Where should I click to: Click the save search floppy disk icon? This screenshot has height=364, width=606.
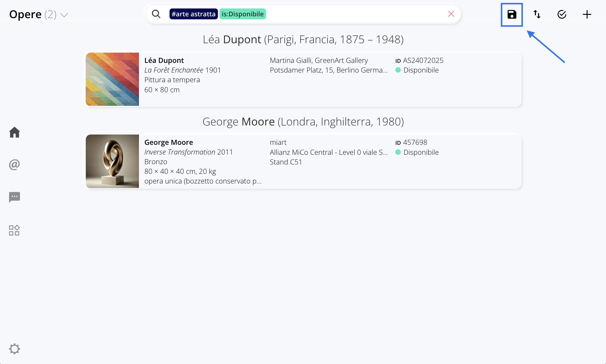pos(512,15)
